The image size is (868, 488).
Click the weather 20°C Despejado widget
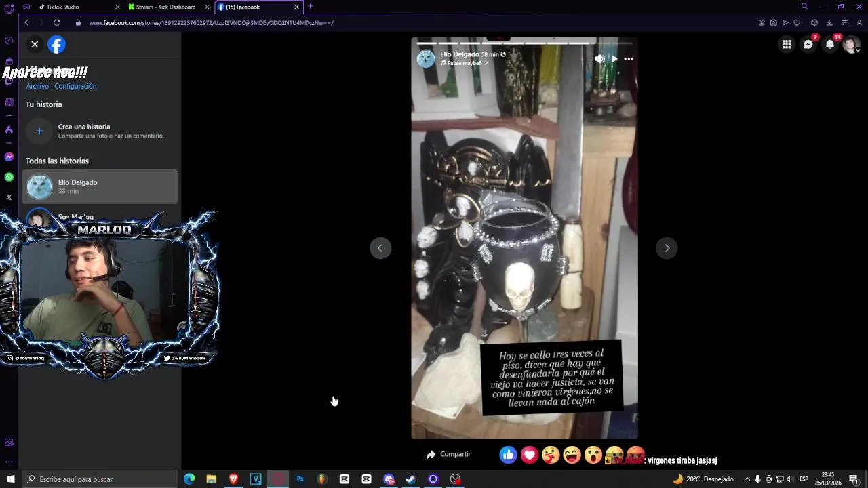[x=703, y=479]
